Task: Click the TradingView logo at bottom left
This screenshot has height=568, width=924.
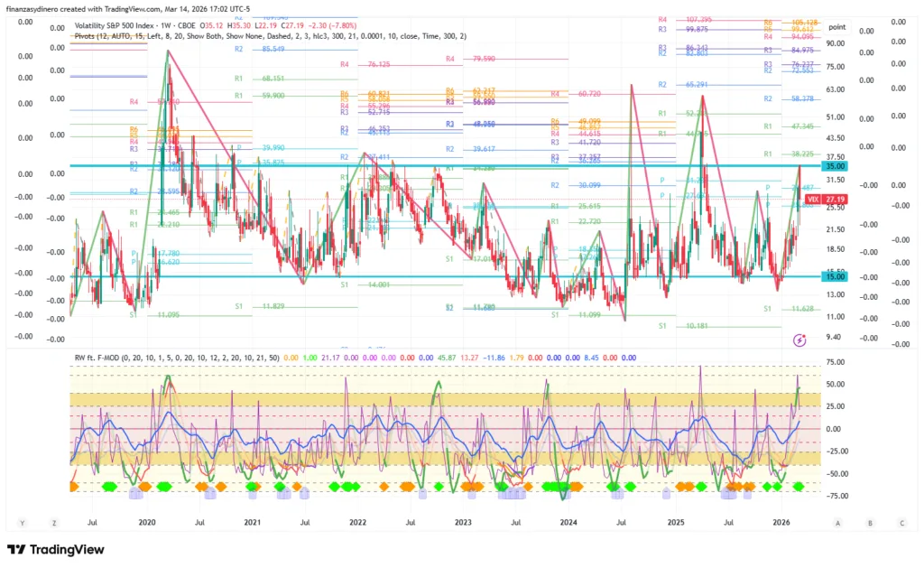Action: point(56,550)
